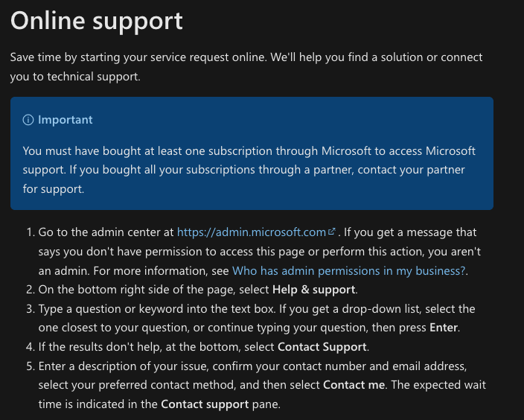Click the info icon beside Important

pyautogui.click(x=28, y=120)
